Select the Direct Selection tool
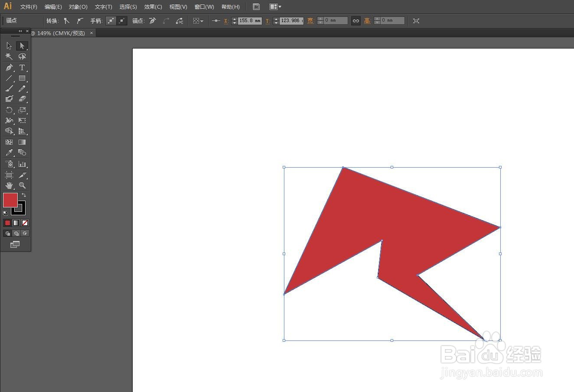 [x=22, y=46]
